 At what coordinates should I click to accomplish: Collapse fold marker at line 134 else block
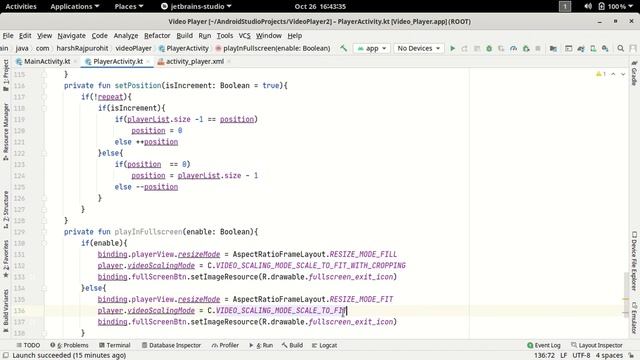(44, 288)
